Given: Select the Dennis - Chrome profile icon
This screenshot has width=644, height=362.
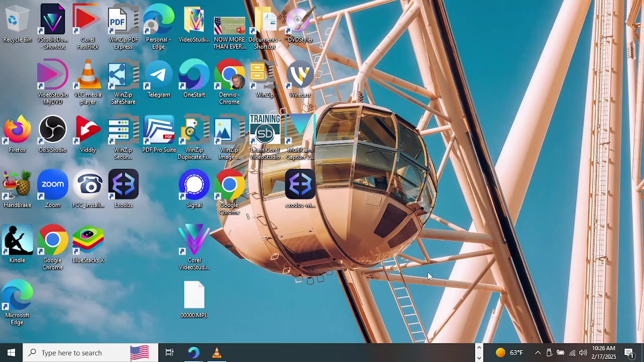Looking at the screenshot, I should [x=229, y=82].
